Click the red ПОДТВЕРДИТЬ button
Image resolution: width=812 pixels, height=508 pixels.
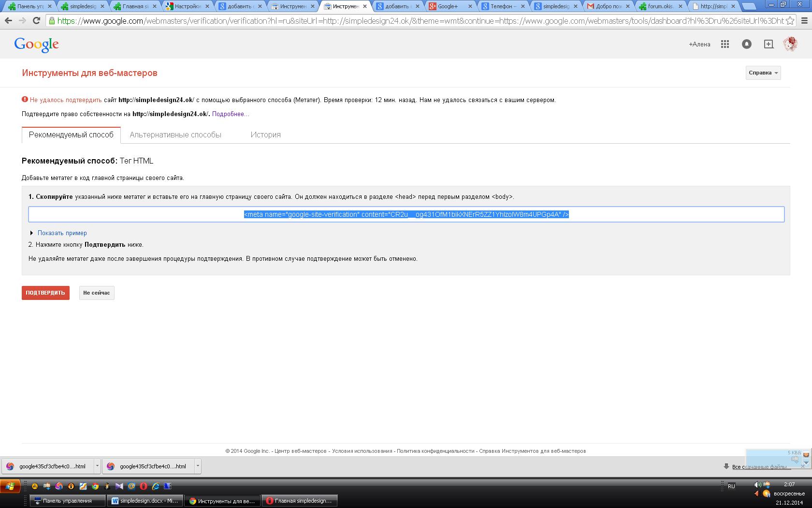click(x=45, y=293)
